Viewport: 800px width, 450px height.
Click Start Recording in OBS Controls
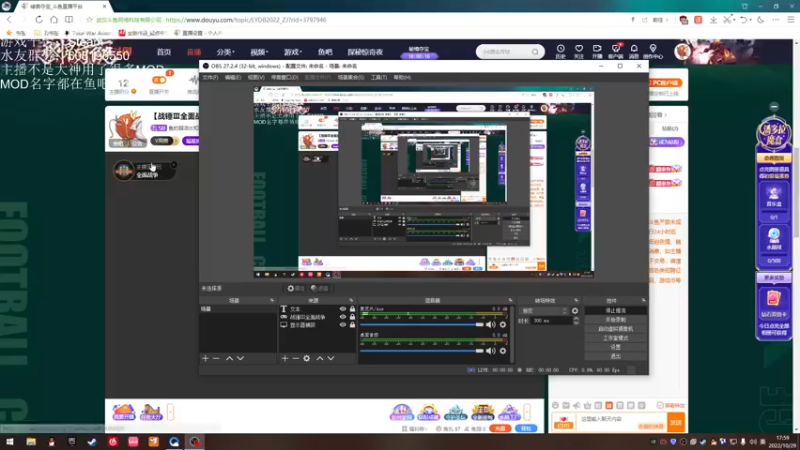click(x=615, y=320)
